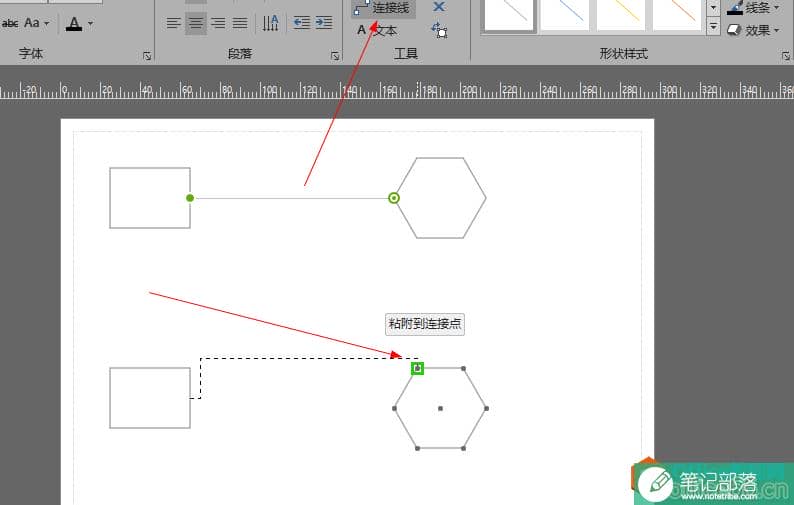Open the font color dropdown arrow

coord(91,23)
